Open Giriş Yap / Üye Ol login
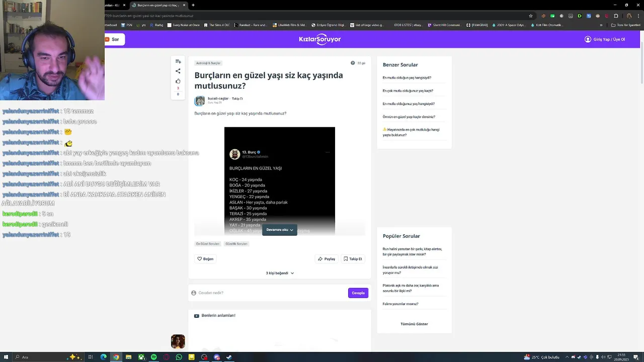This screenshot has width=644, height=362. (605, 39)
